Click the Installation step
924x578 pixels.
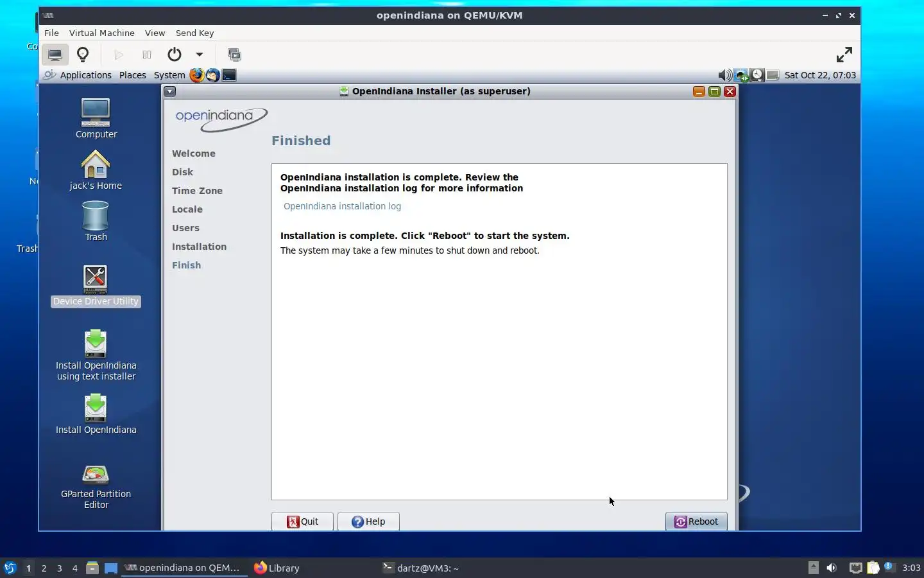click(199, 247)
